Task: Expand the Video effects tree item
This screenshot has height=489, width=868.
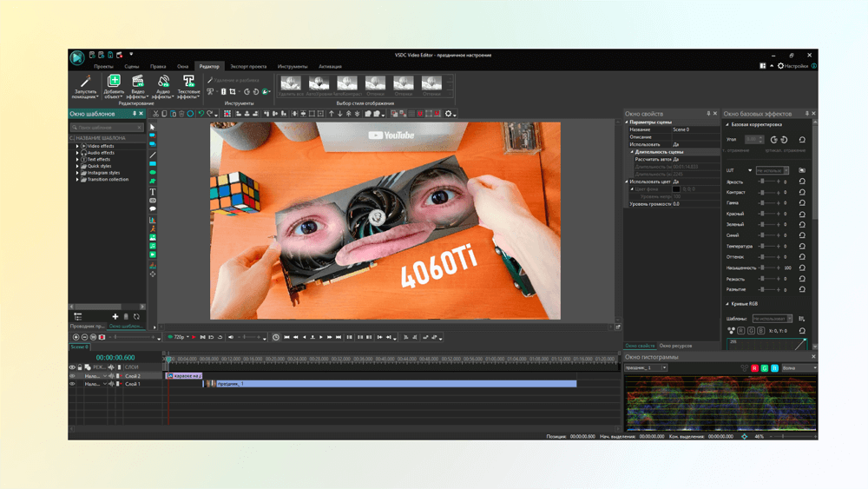Action: click(77, 146)
